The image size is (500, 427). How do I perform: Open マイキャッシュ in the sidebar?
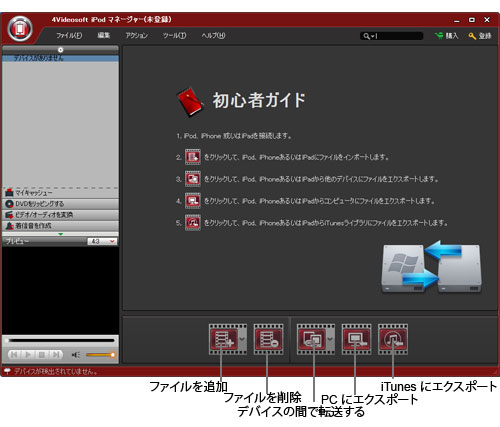pos(60,193)
